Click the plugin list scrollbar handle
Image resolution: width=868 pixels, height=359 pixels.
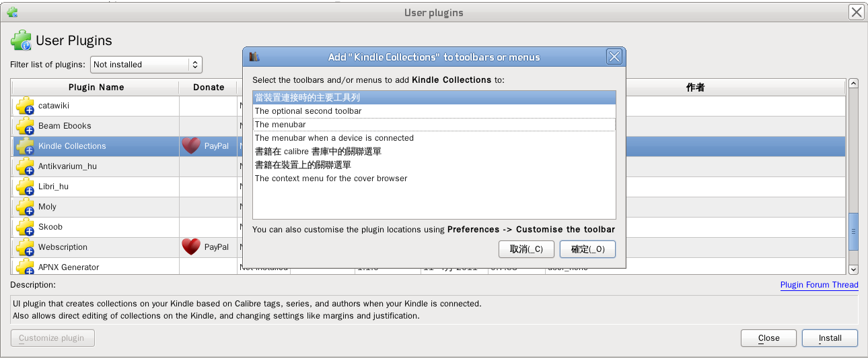pyautogui.click(x=853, y=231)
